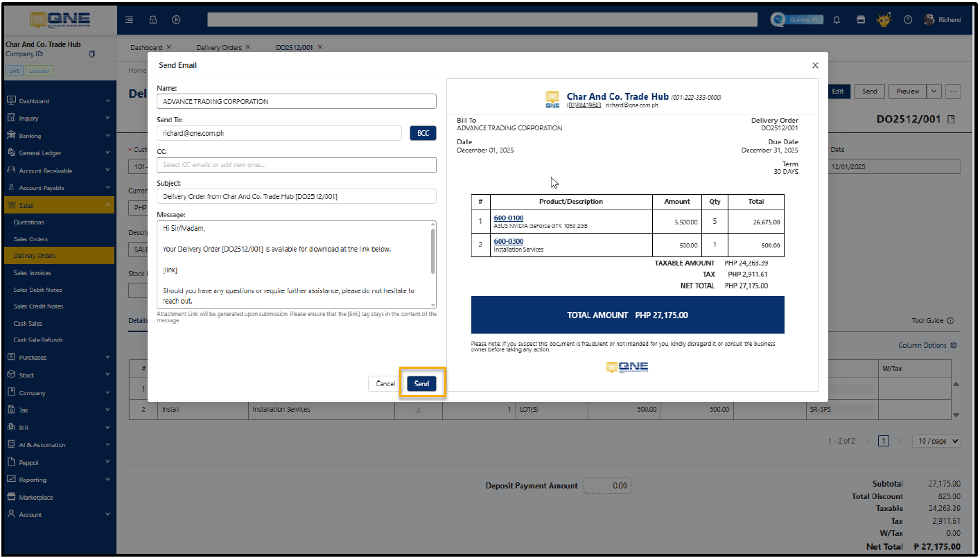The image size is (980, 558).
Task: Expand the Banking sidebar menu
Action: [x=58, y=136]
